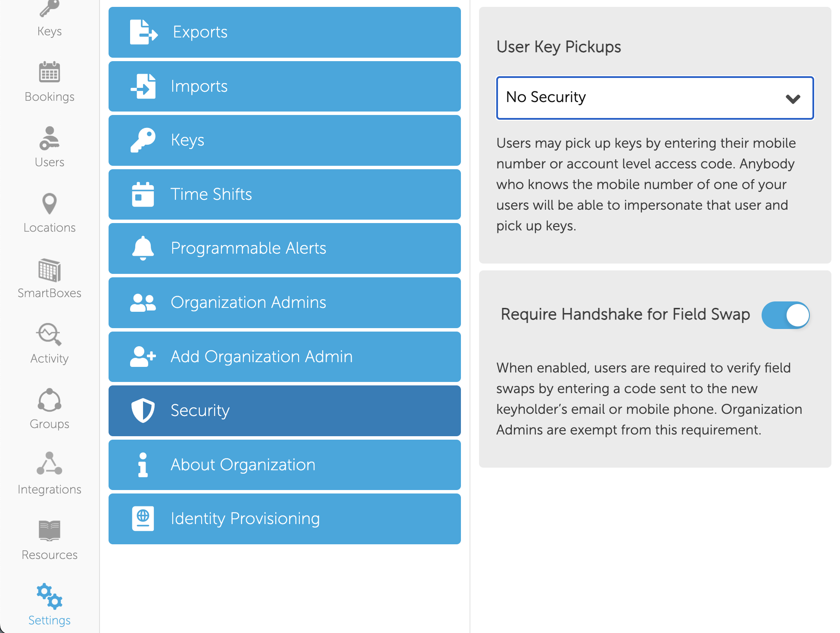This screenshot has width=840, height=633.
Task: Click Add Organization Admin
Action: click(285, 357)
